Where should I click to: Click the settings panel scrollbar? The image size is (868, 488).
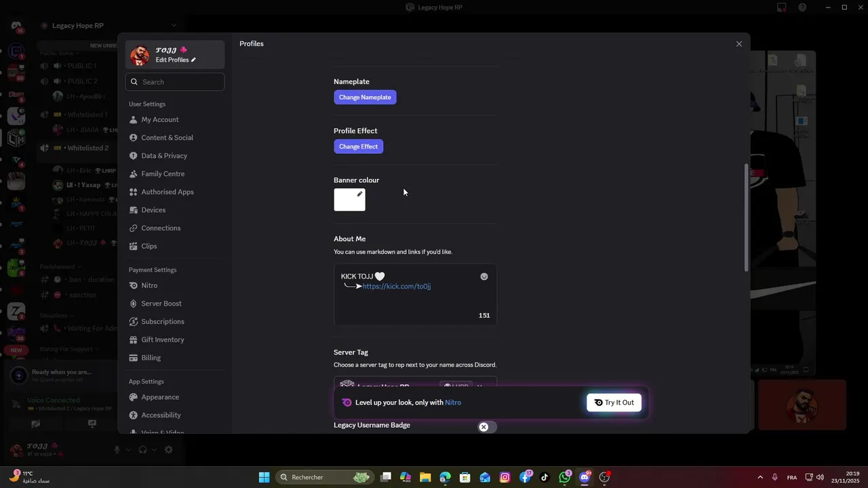click(x=747, y=217)
